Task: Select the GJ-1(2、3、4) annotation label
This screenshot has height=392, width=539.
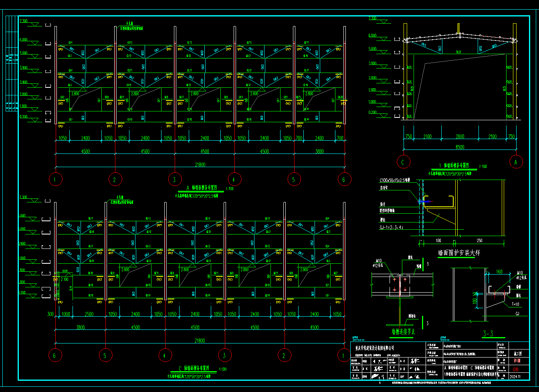Action: [x=391, y=228]
